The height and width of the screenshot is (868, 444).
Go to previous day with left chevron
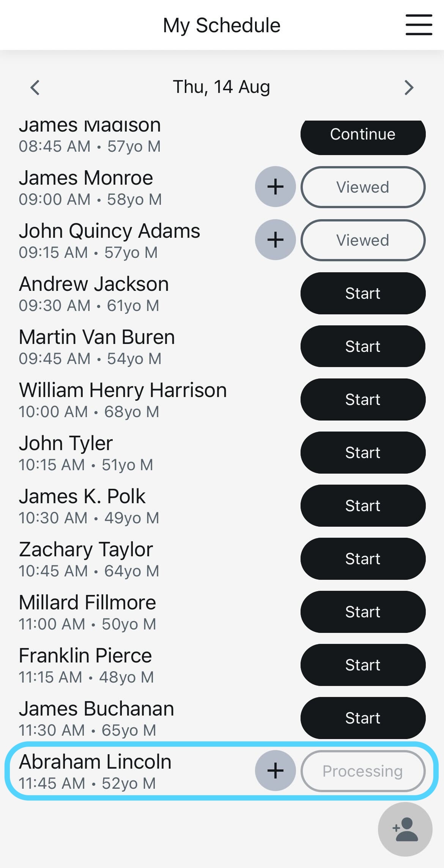click(x=35, y=88)
